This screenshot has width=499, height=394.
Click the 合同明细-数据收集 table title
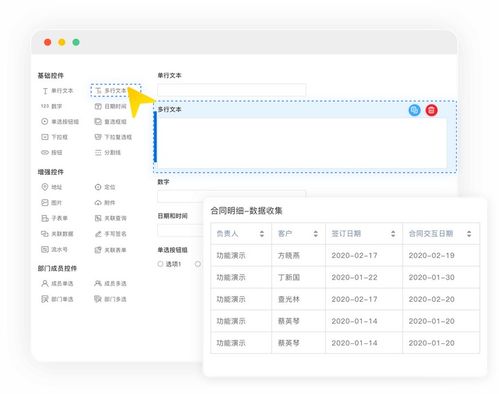[x=246, y=211]
